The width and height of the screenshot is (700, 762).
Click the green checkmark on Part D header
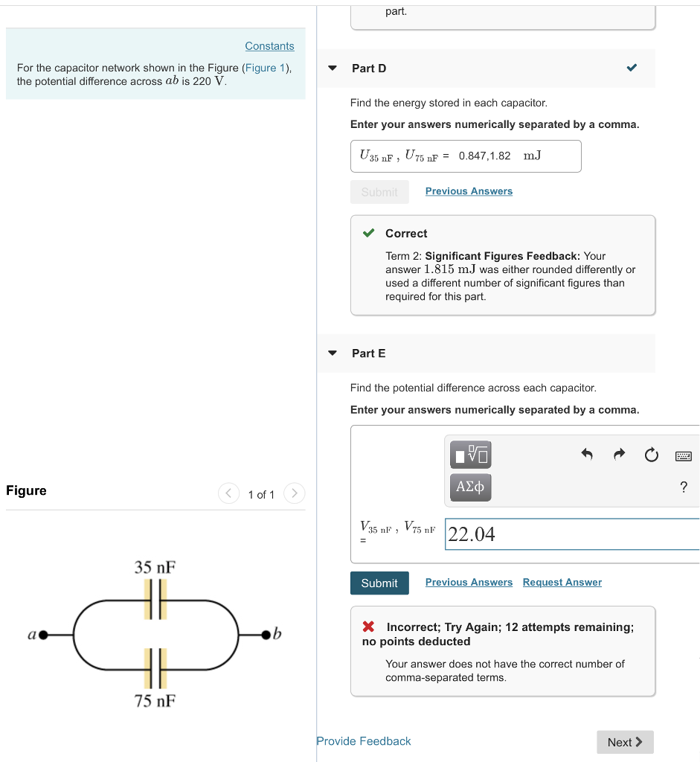tap(632, 66)
